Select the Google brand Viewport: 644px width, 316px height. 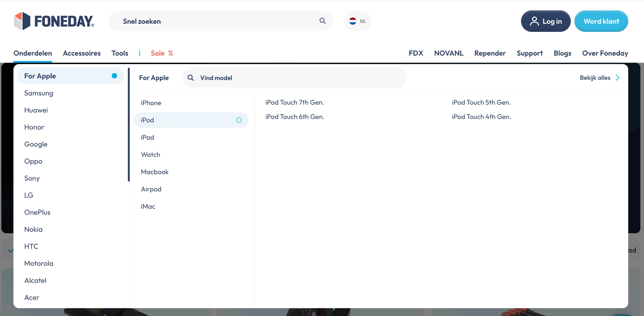(x=36, y=144)
